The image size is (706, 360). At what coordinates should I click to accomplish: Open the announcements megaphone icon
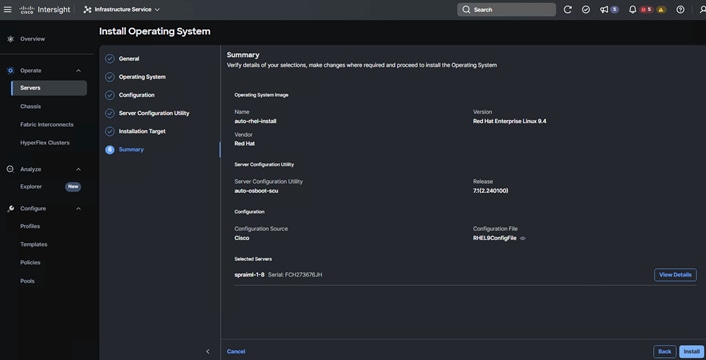pyautogui.click(x=604, y=9)
